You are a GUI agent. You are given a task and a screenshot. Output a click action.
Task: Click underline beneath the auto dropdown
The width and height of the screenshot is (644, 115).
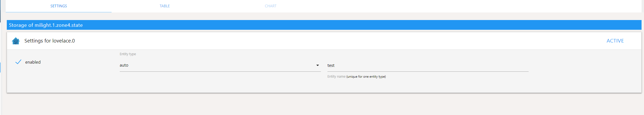[220, 71]
